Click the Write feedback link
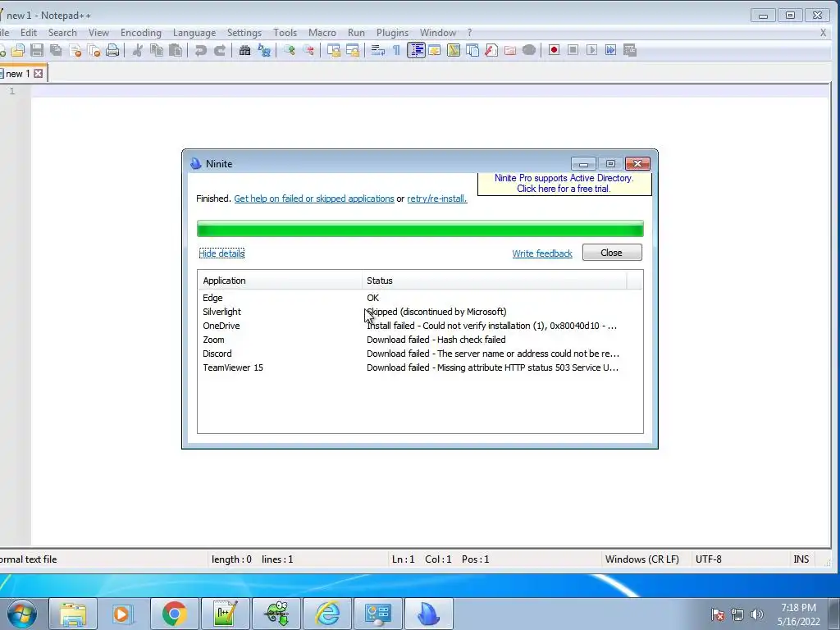Image resolution: width=840 pixels, height=630 pixels. click(542, 253)
